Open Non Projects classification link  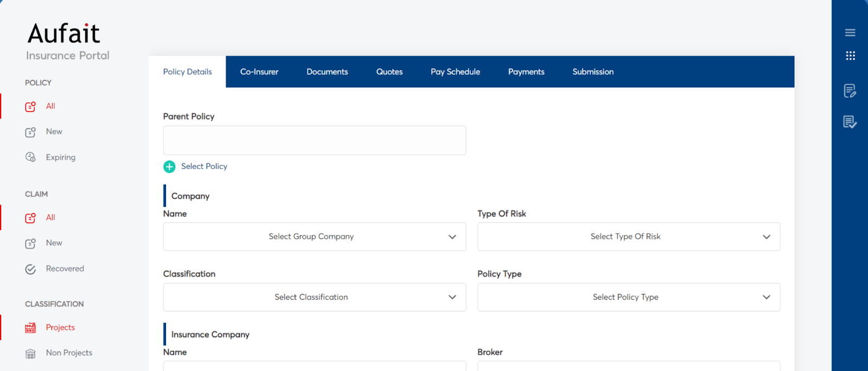coord(69,353)
